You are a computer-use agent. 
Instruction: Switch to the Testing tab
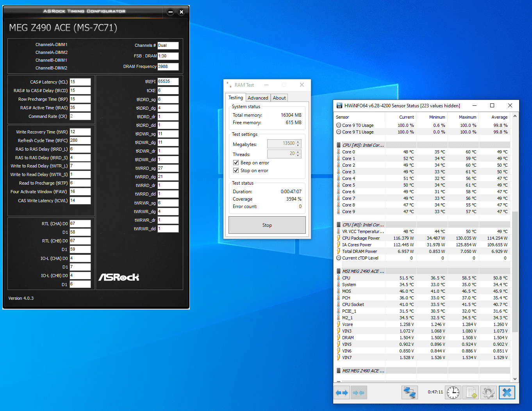(236, 98)
